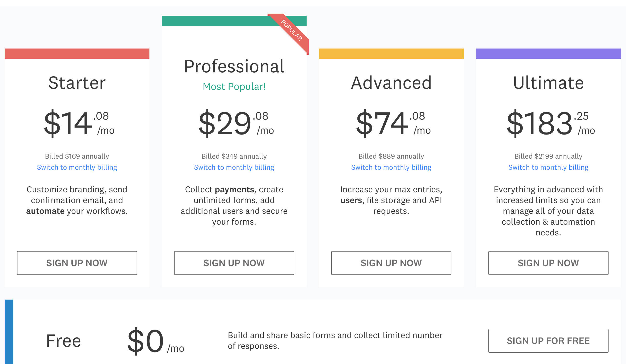Click SIGN UP NOW under Advanced plan
The height and width of the screenshot is (364, 626).
pos(391,263)
